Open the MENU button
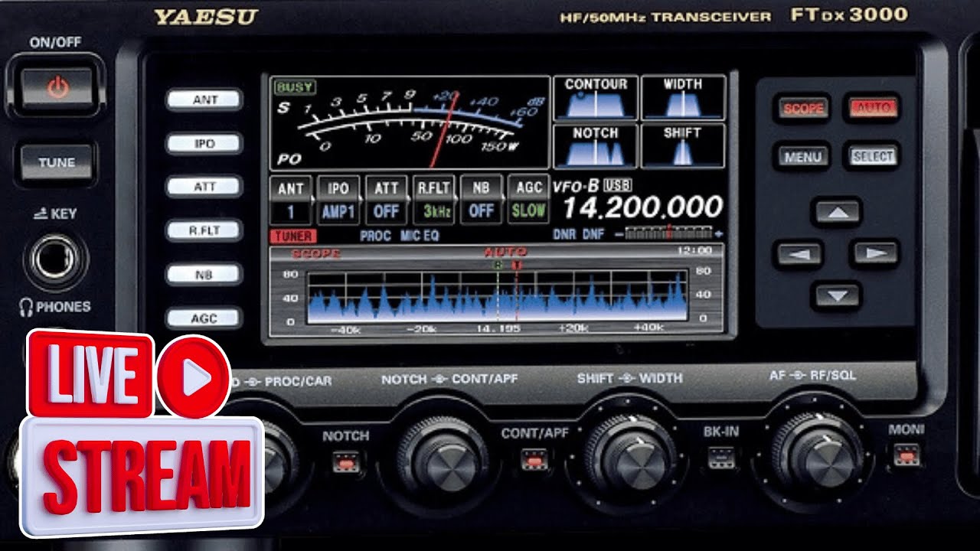The width and height of the screenshot is (980, 551). 803,157
